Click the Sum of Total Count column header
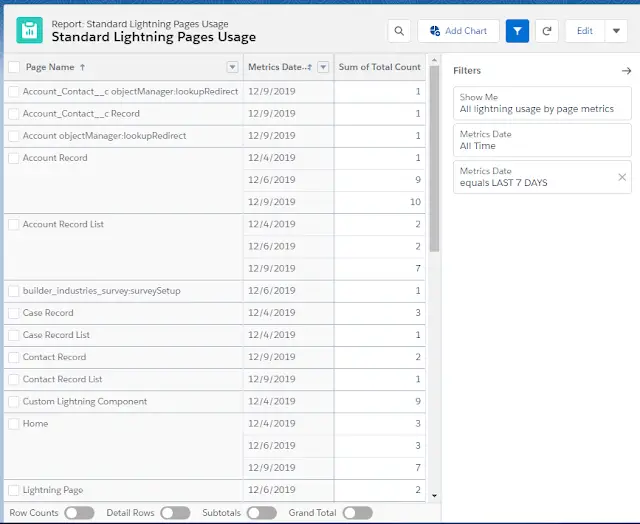The image size is (640, 524). click(x=379, y=67)
